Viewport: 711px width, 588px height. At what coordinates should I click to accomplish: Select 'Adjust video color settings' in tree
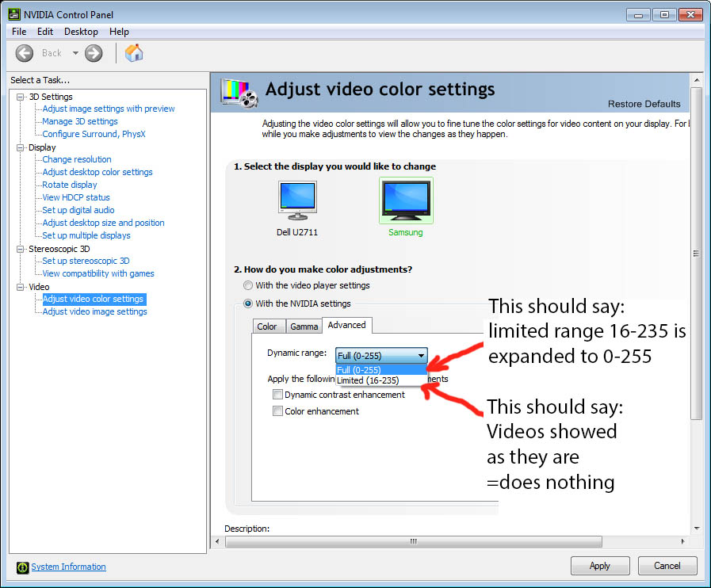click(x=94, y=300)
